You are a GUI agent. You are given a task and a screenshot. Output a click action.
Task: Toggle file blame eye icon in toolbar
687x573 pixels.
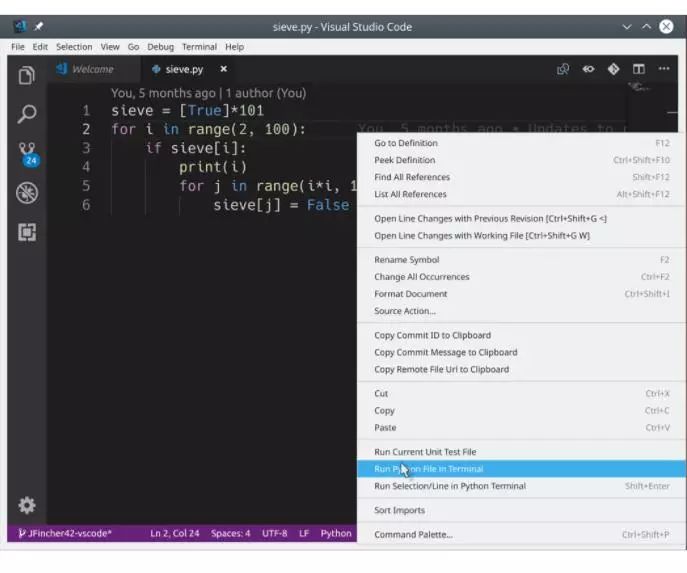tap(588, 69)
